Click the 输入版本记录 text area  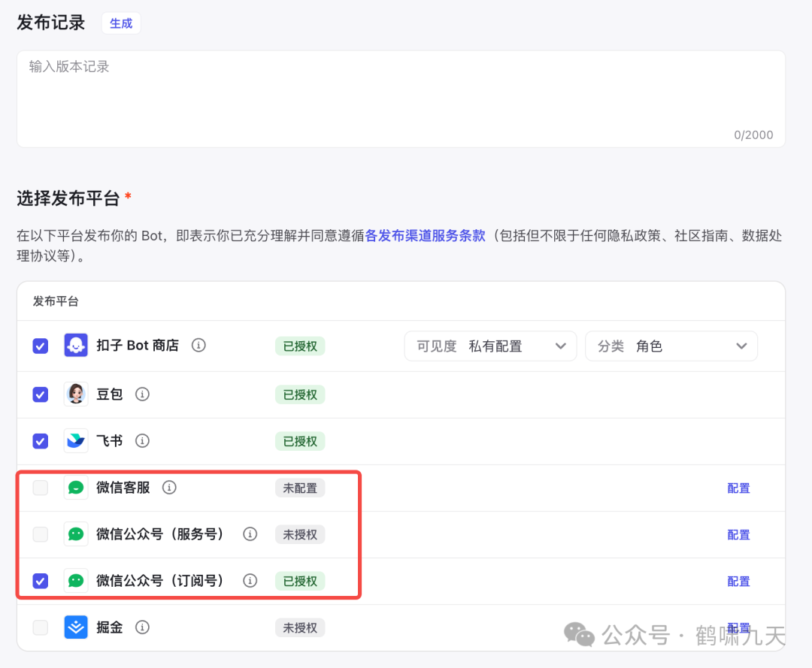pyautogui.click(x=401, y=99)
